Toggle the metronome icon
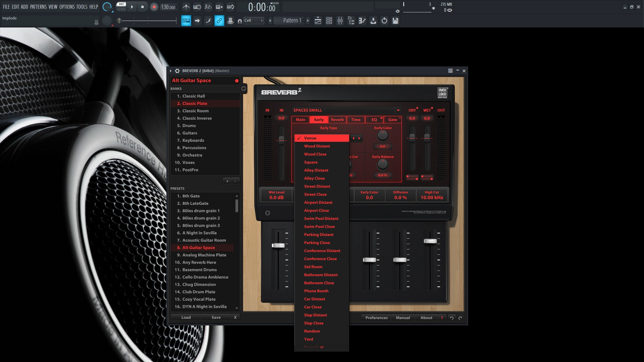The height and width of the screenshot is (362, 644). pyautogui.click(x=186, y=7)
